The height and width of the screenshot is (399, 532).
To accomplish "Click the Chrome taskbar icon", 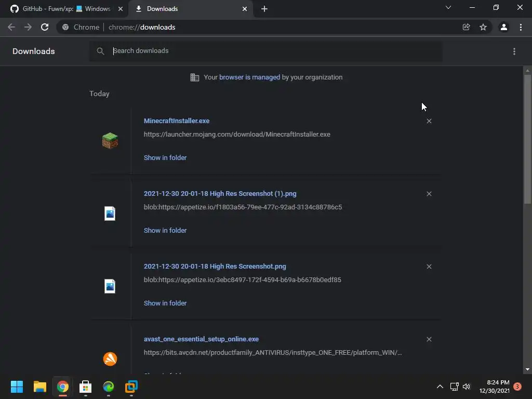I will tap(63, 387).
